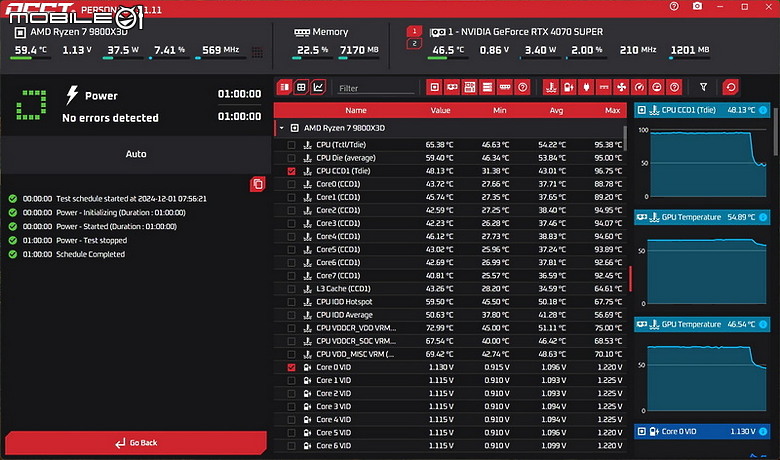Sort by the Max column header
Image resolution: width=780 pixels, height=460 pixels.
(612, 110)
